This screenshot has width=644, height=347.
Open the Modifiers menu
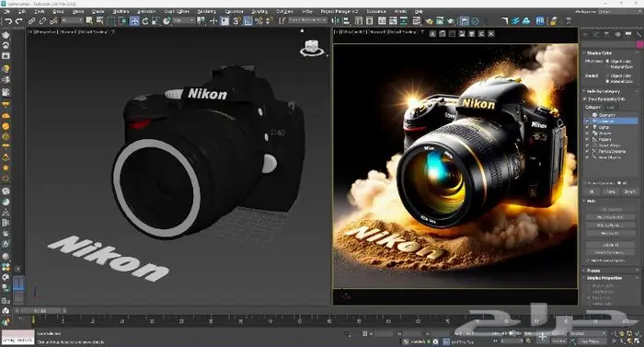click(x=121, y=12)
